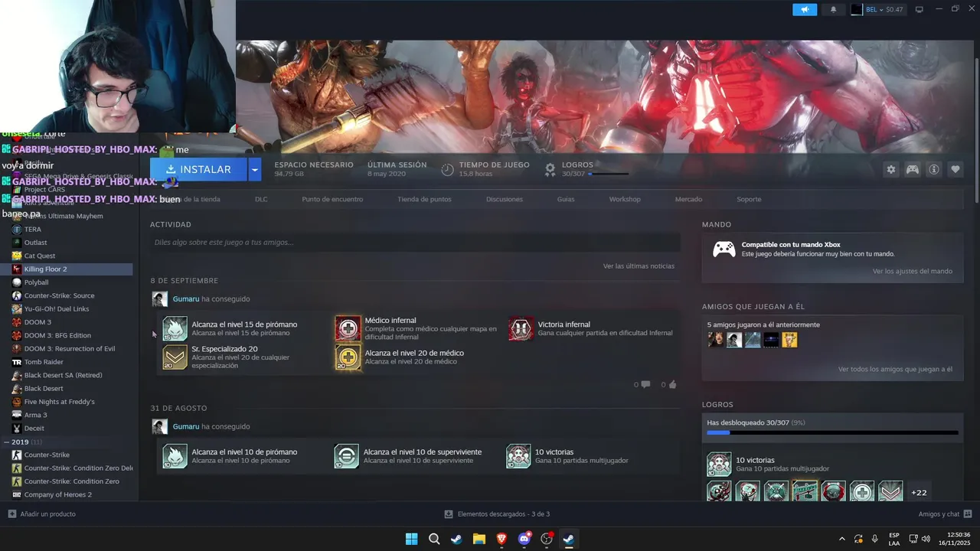This screenshot has height=551, width=980.
Task: Click Alcanza el nivel 10 de superviviente icon
Action: (346, 456)
